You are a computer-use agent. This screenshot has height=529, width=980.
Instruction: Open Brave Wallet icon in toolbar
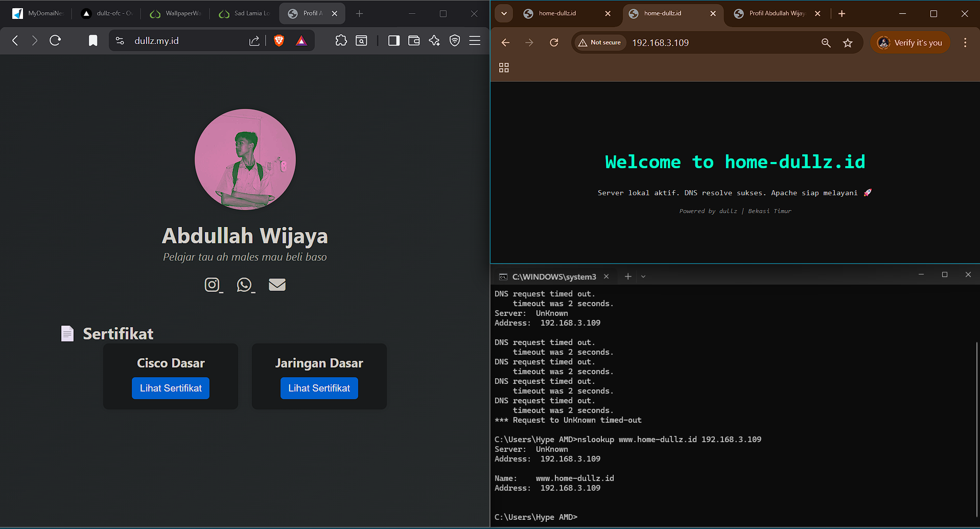tap(414, 41)
